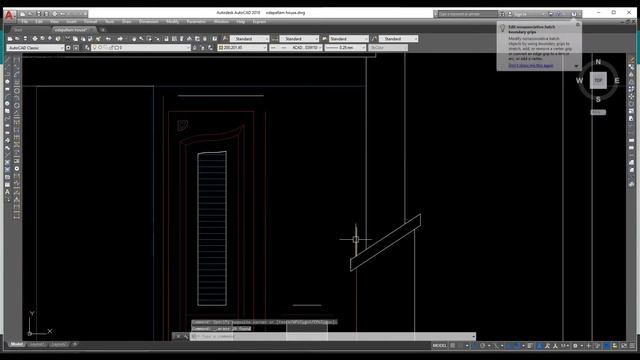Open the AutoCAD application menu button

(x=9, y=15)
